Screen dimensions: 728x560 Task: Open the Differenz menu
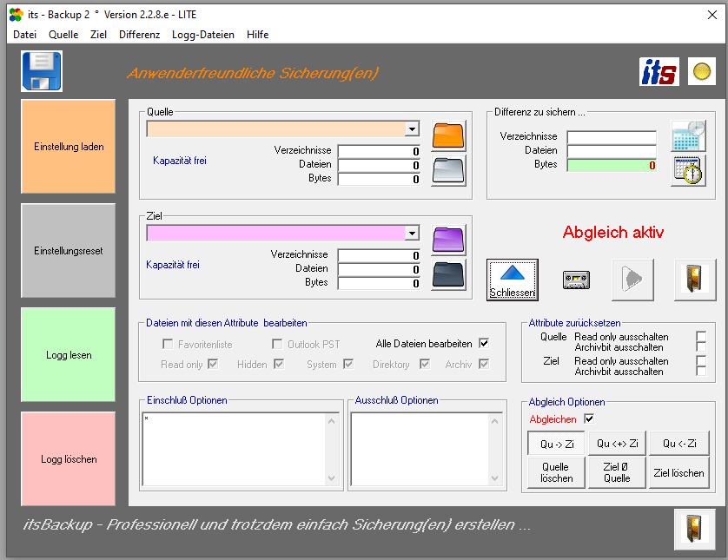tap(139, 35)
